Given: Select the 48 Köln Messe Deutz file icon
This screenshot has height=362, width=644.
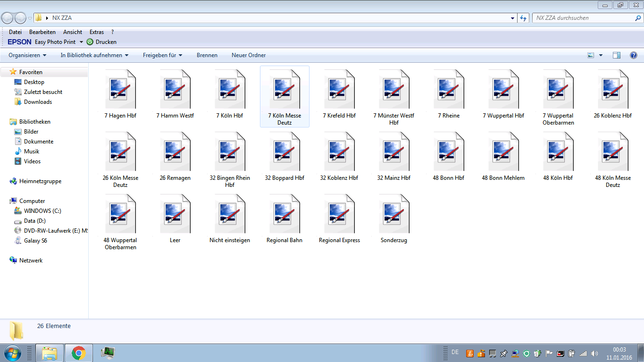Looking at the screenshot, I should coord(613,152).
